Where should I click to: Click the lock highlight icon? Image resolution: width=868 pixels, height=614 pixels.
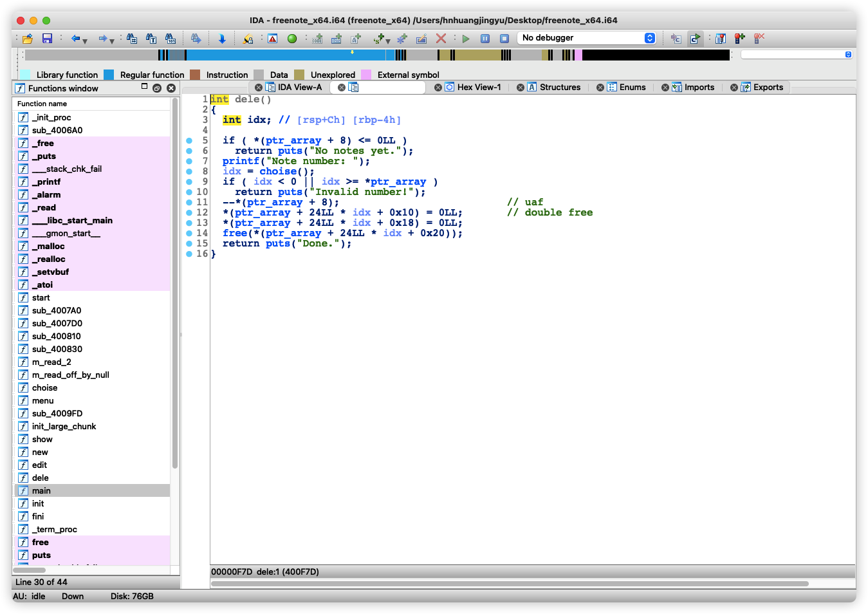click(248, 39)
